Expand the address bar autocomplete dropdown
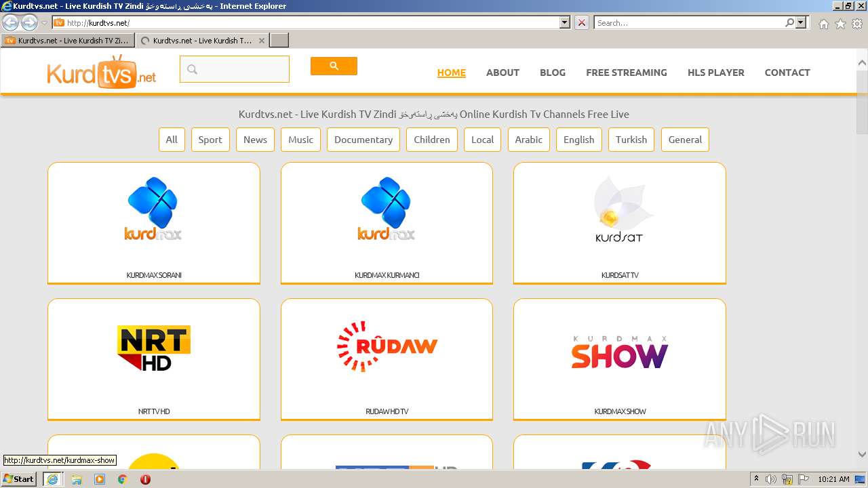This screenshot has width=868, height=488. click(565, 22)
